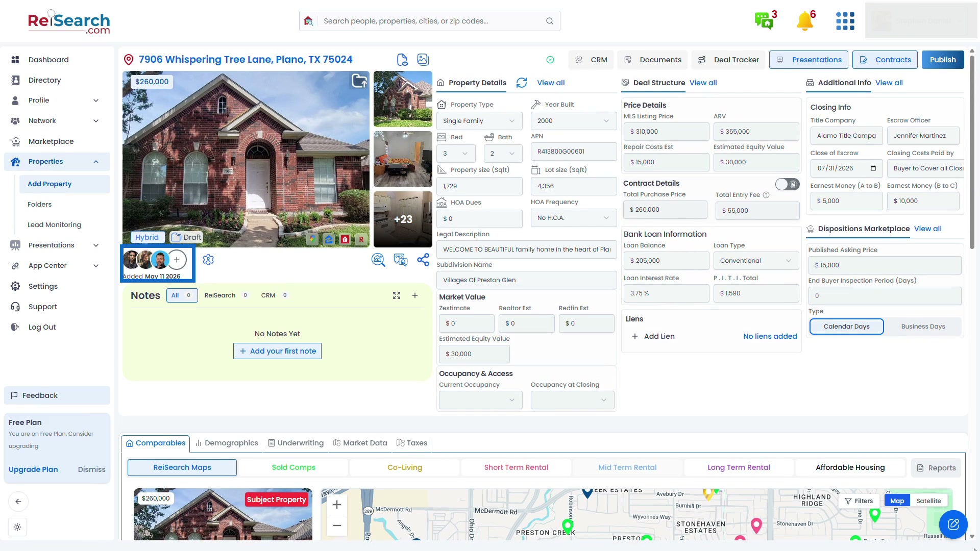Click the search people, properties input
Image resolution: width=980 pixels, height=551 pixels.
429,21
